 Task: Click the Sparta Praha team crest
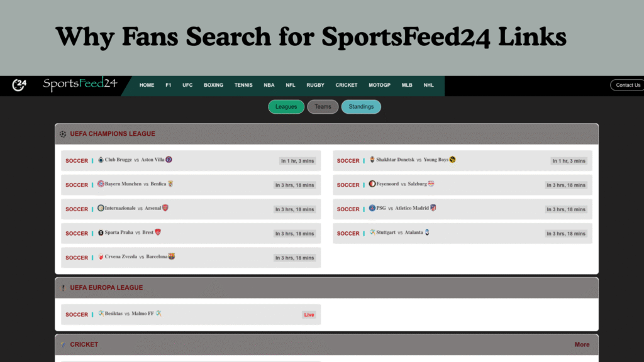(101, 233)
